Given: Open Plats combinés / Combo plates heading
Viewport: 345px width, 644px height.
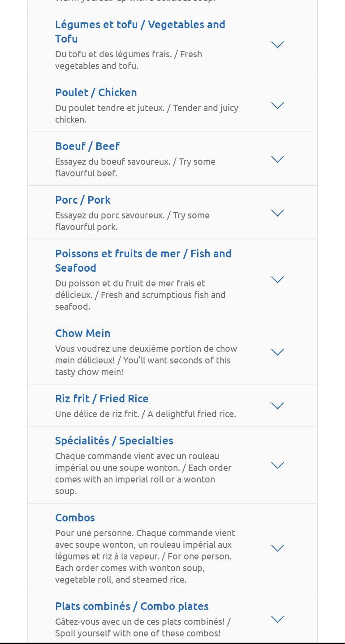Looking at the screenshot, I should [x=132, y=606].
